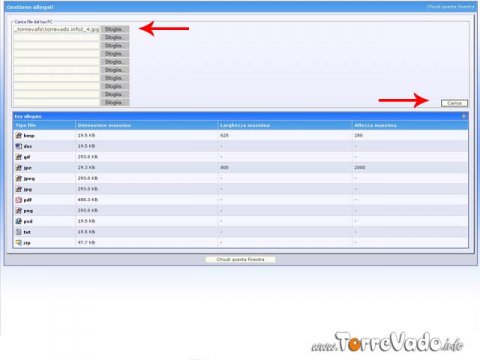Click the file path field containing the .jpg
Image resolution: width=480 pixels, height=360 pixels.
(x=57, y=29)
